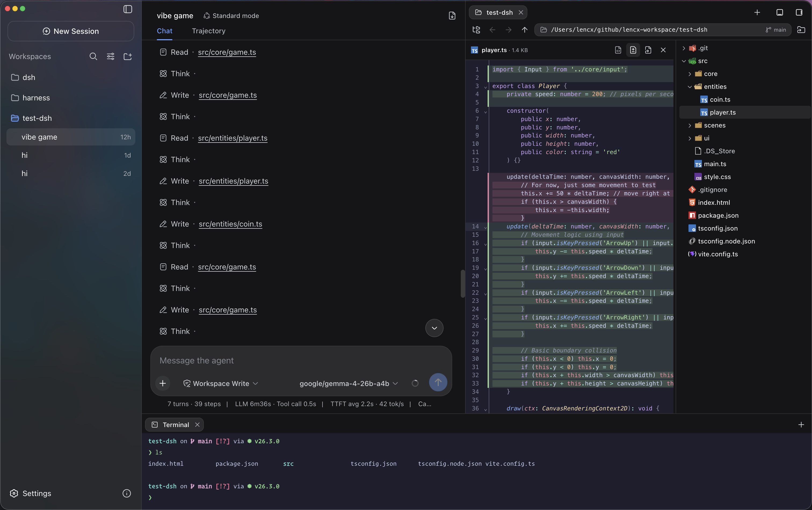Open the dsh workspace
The image size is (812, 510).
pos(71,77)
